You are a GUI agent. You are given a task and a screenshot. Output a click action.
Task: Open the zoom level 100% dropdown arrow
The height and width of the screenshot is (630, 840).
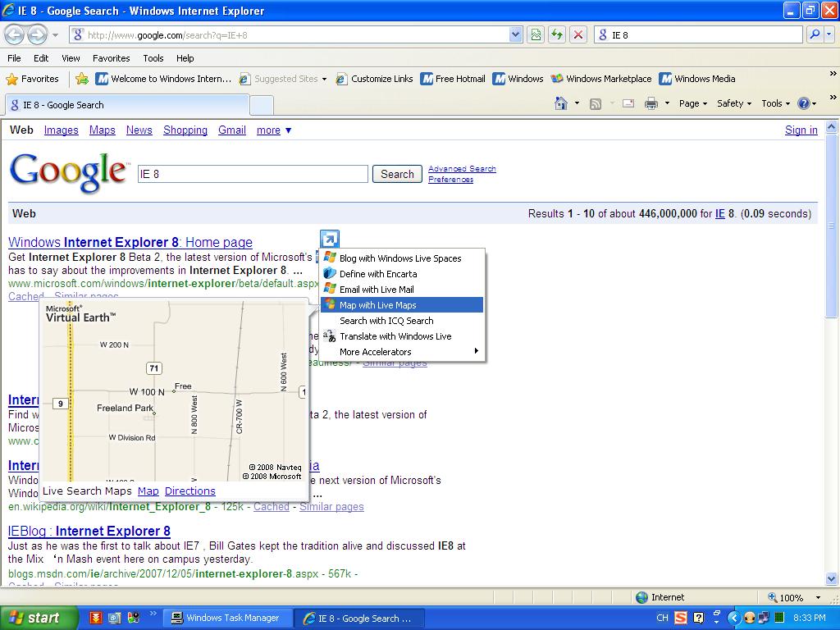(x=818, y=597)
